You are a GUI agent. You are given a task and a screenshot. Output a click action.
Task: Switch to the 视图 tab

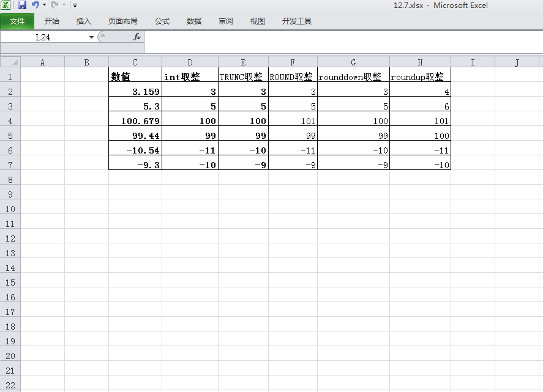point(258,21)
